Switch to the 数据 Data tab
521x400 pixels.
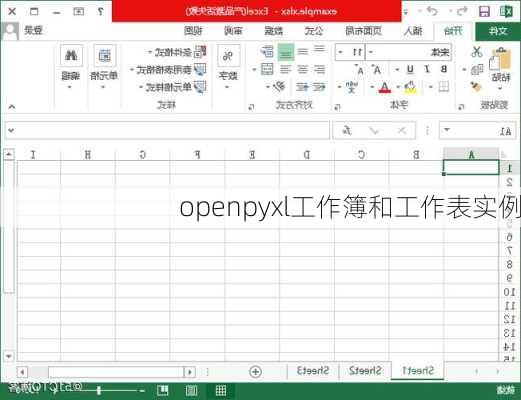coord(274,31)
